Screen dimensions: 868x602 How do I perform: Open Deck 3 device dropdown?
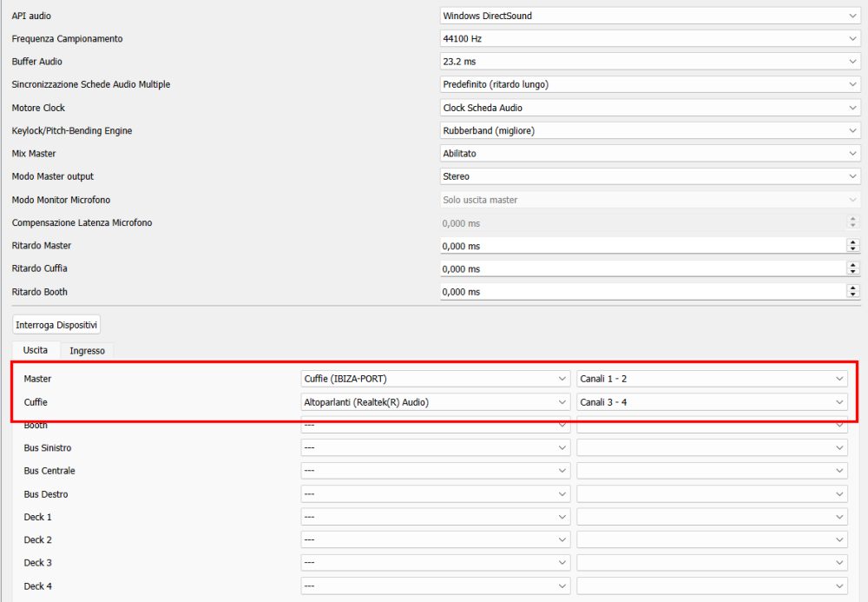click(x=436, y=563)
